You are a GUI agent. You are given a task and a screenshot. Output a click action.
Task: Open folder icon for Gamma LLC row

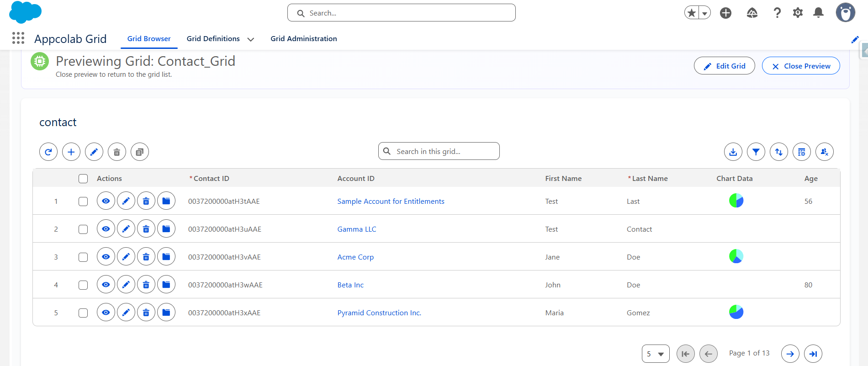(x=166, y=229)
